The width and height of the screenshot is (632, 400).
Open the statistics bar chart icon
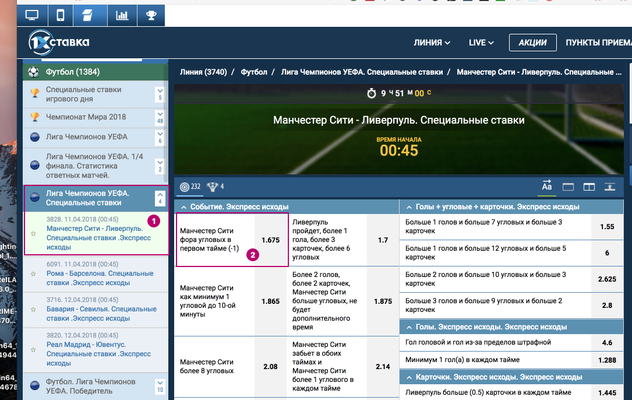click(122, 15)
